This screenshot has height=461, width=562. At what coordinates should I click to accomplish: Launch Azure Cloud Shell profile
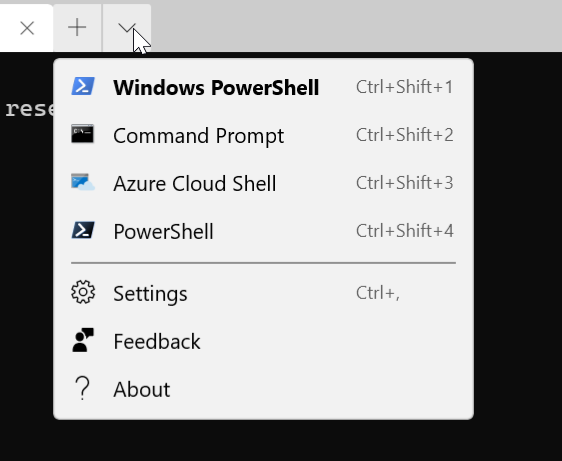click(263, 183)
